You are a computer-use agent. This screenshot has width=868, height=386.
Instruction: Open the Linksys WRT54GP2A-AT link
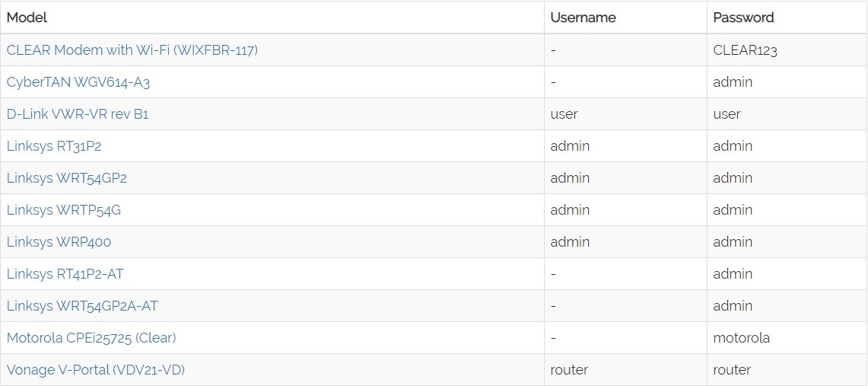coord(82,306)
